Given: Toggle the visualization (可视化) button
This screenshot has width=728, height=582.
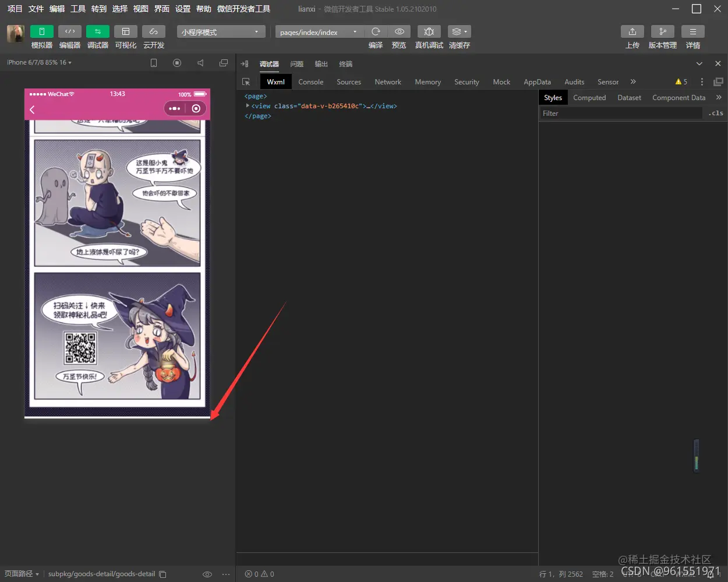Looking at the screenshot, I should coord(126,31).
